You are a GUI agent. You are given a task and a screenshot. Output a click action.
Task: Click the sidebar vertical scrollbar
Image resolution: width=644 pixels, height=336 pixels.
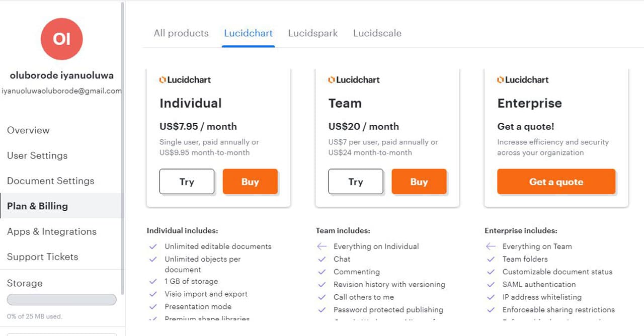123,148
